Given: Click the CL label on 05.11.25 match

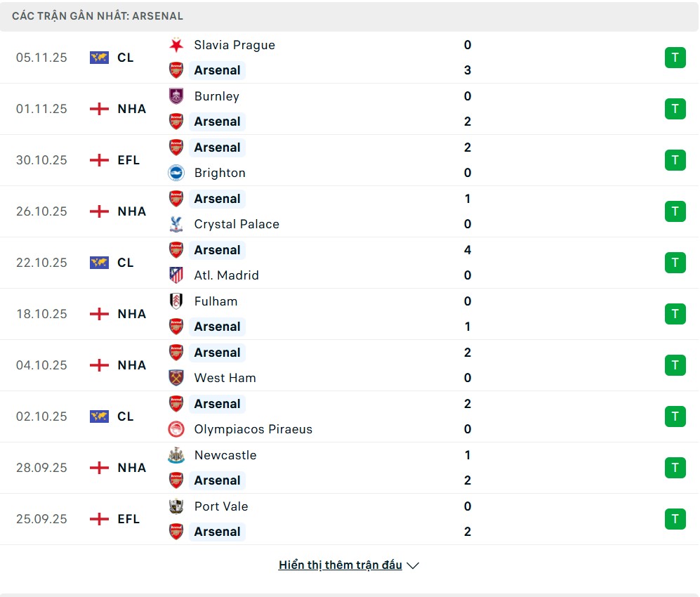Looking at the screenshot, I should click(126, 58).
